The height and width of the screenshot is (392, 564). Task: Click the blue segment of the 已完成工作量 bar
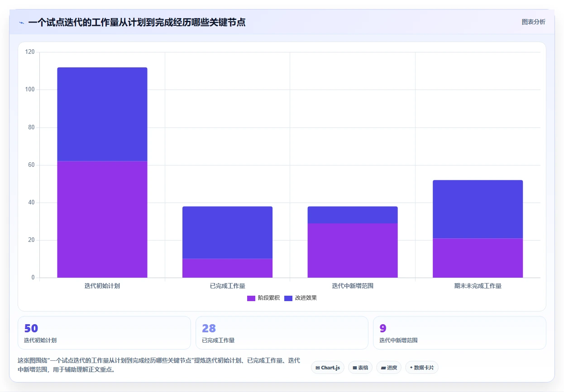[227, 233]
